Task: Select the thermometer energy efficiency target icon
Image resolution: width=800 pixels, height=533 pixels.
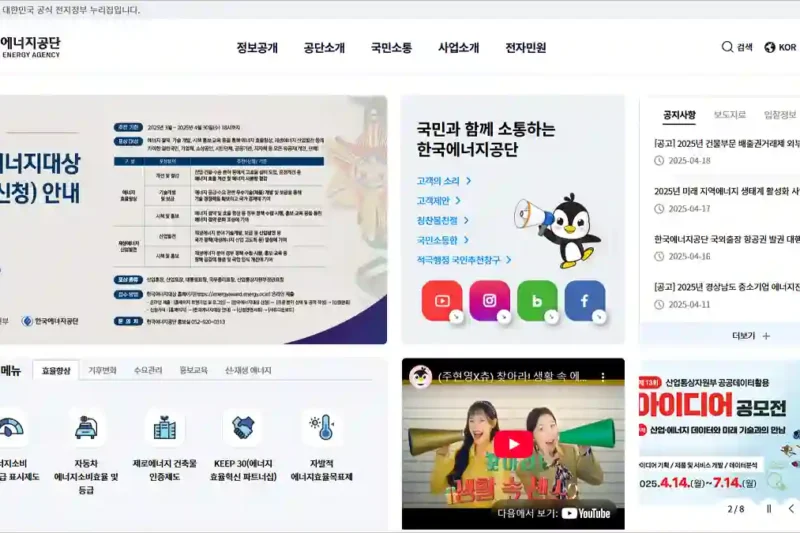Action: pyautogui.click(x=321, y=427)
